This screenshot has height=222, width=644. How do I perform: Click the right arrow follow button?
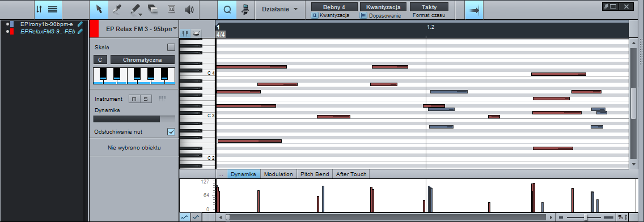click(473, 10)
